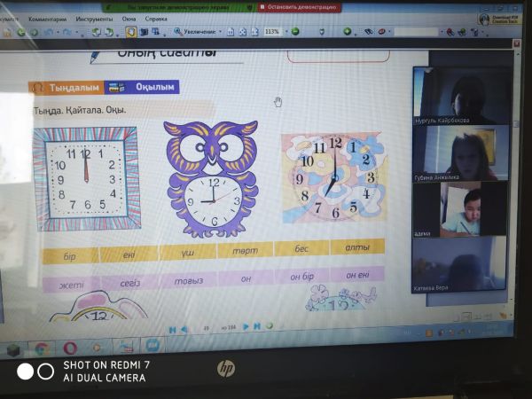Viewport: 532px width, 399px height.
Task: Click the Оқылым reading button
Action: (x=142, y=87)
